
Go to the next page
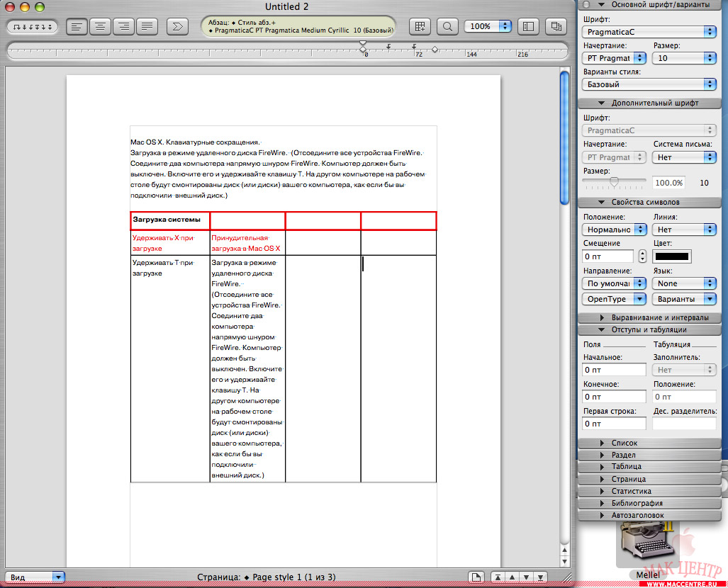pos(527,577)
